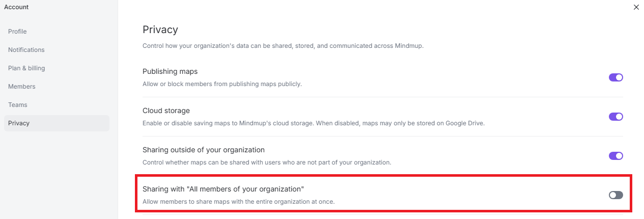This screenshot has width=644, height=219.
Task: Click the Privacy page heading
Action: pyautogui.click(x=160, y=30)
